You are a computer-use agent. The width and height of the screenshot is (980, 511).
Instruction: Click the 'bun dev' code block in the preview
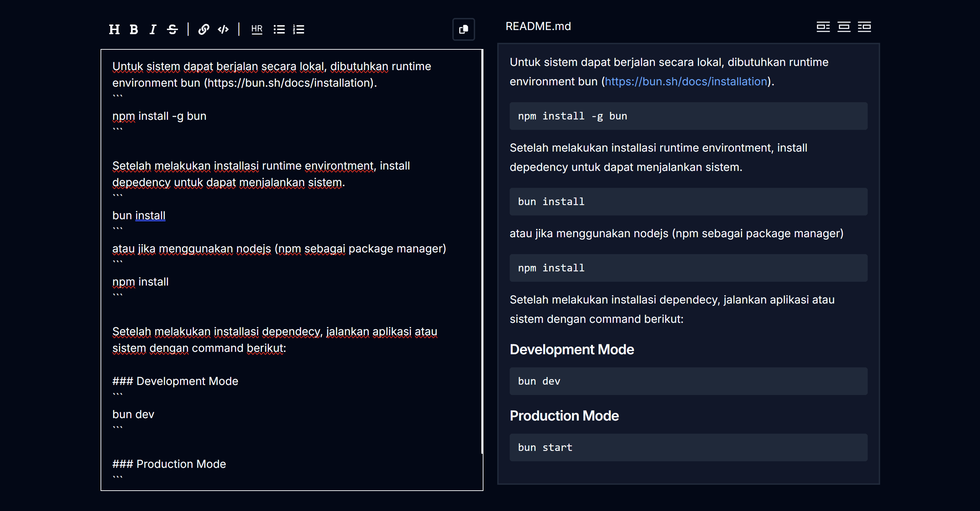coord(688,381)
